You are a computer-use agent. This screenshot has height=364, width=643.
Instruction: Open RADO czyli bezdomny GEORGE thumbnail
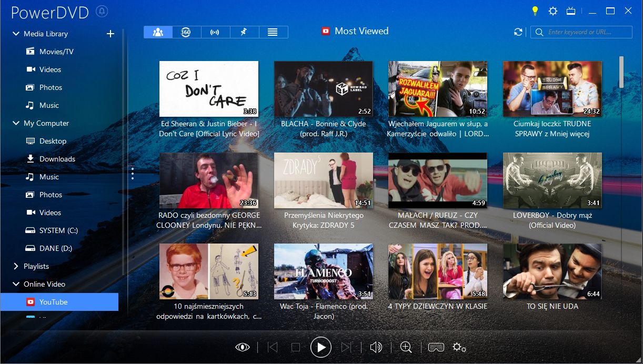[209, 180]
